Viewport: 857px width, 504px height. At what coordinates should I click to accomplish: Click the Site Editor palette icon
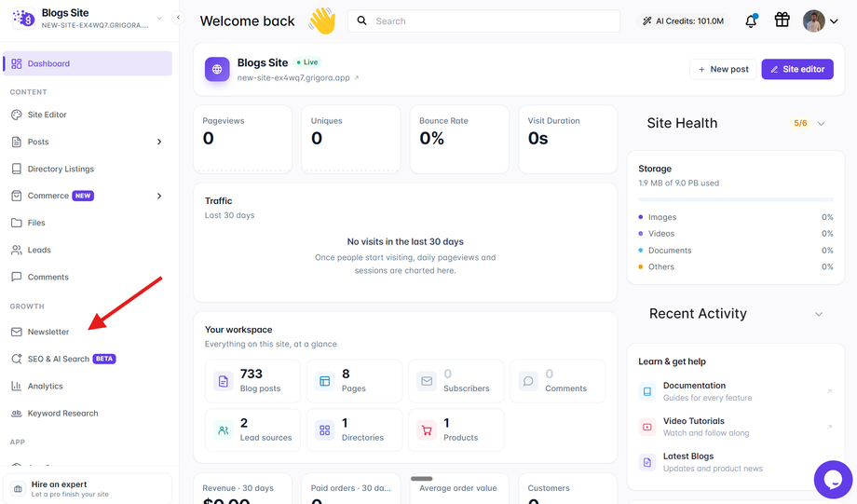tap(17, 115)
